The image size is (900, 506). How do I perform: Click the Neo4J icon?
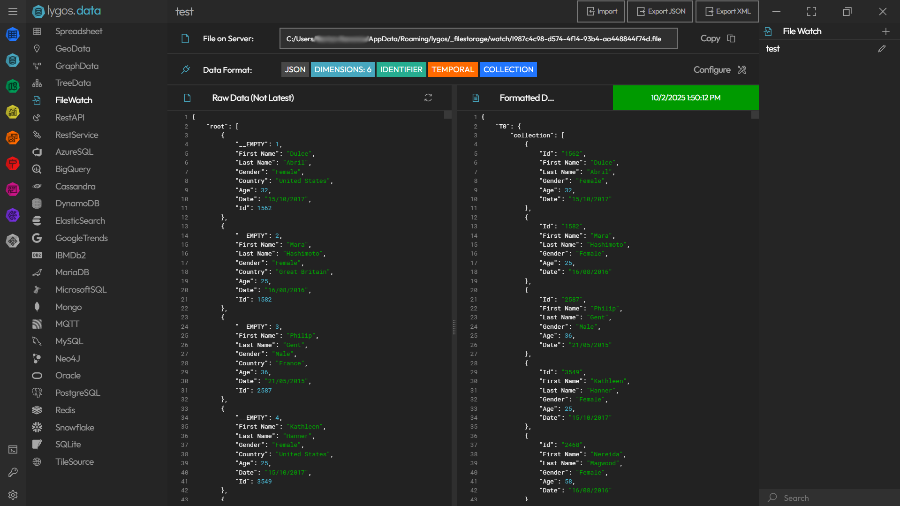(x=37, y=359)
